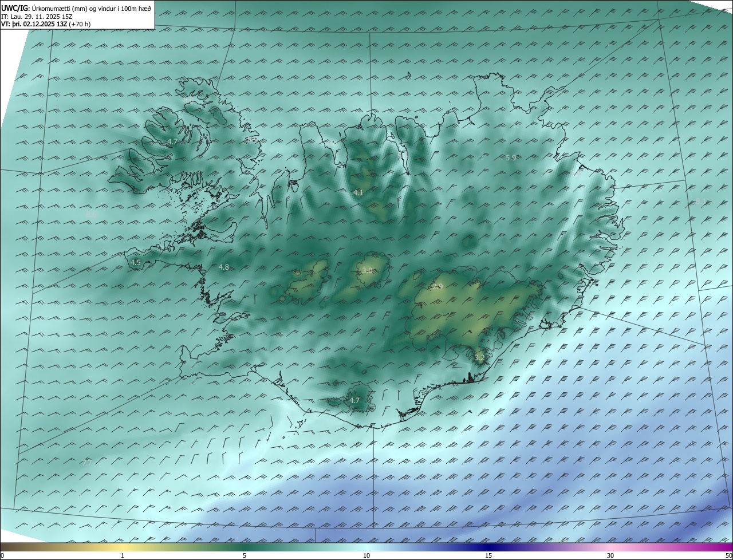Click the 'UWC/IG: Úrkomumætti (mm)' title line

[x=76, y=8]
